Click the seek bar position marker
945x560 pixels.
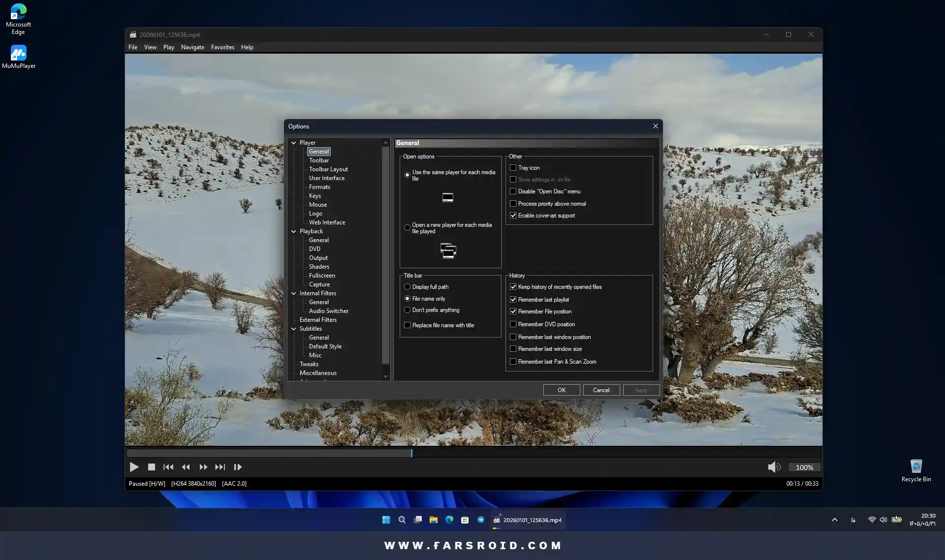[x=411, y=453]
